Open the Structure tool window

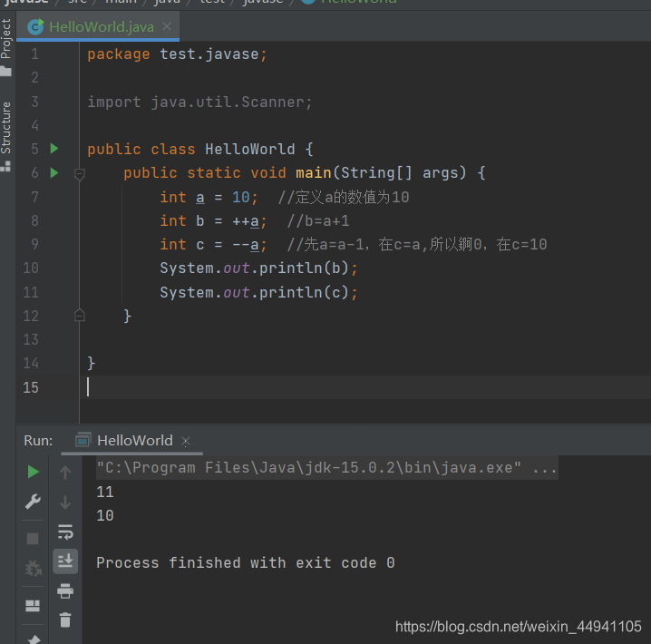click(x=5, y=136)
